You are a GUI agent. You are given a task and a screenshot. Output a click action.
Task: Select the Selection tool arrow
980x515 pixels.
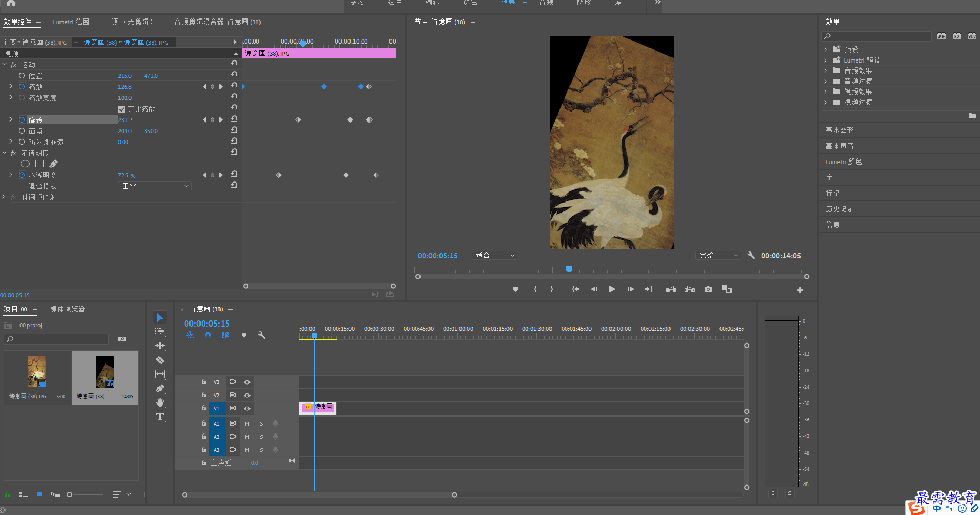tap(160, 317)
